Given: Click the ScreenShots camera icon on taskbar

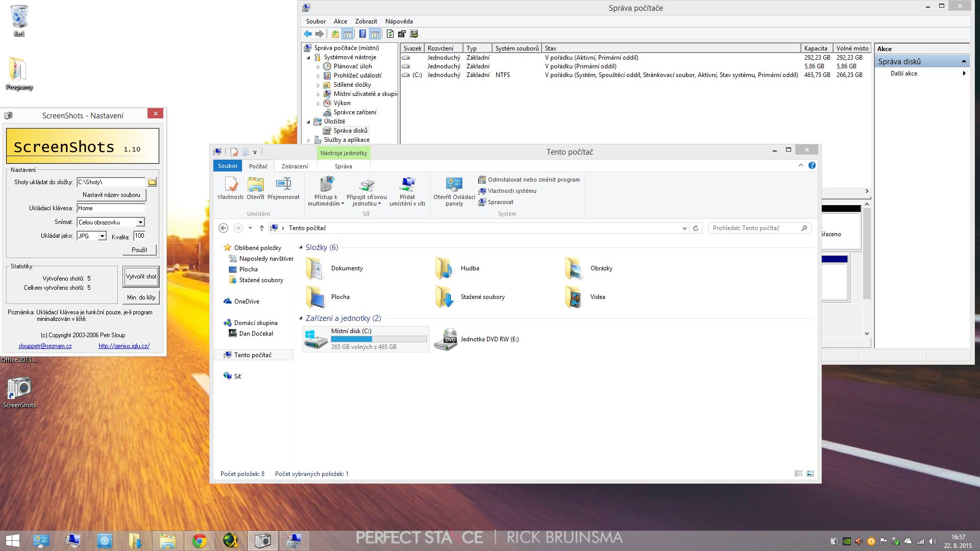Looking at the screenshot, I should (x=263, y=541).
